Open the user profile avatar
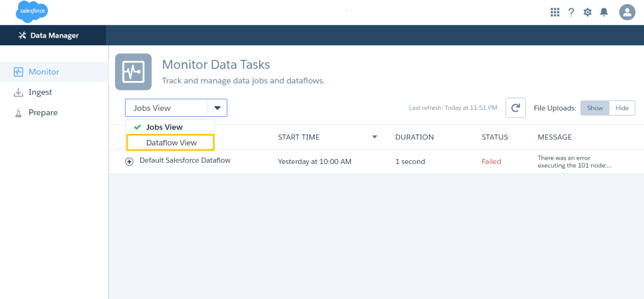 point(627,13)
